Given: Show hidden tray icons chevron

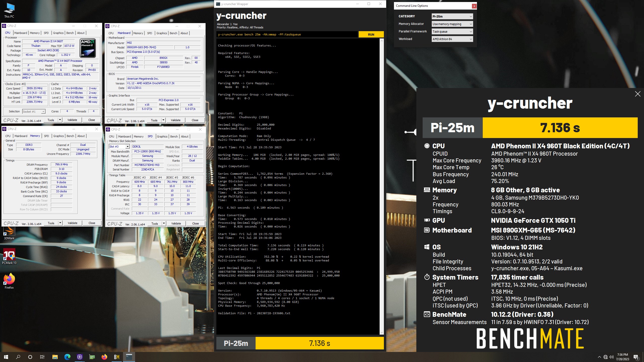Looking at the screenshot, I should [599, 357].
